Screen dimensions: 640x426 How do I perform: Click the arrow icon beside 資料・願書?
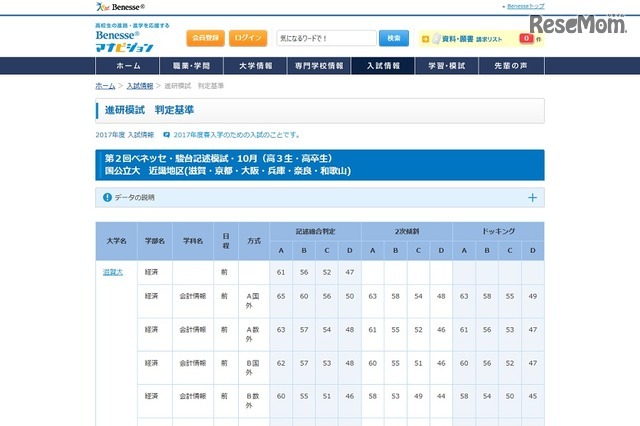(425, 39)
